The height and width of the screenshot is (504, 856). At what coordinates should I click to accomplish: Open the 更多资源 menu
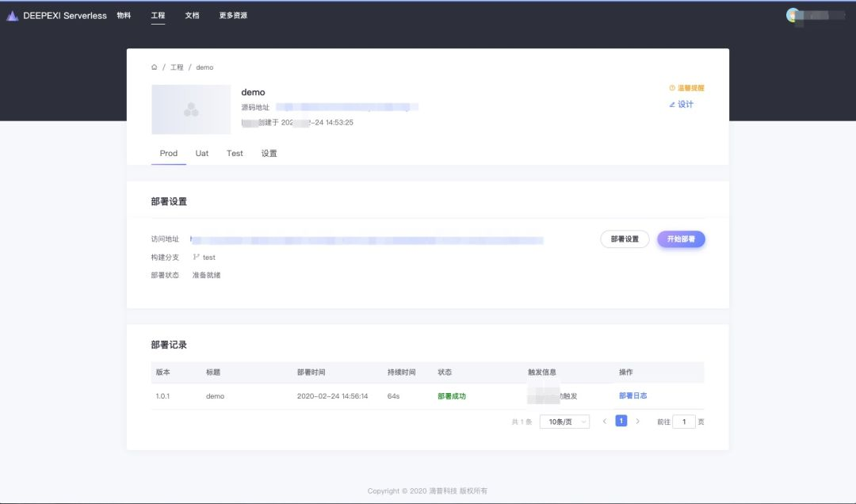233,15
